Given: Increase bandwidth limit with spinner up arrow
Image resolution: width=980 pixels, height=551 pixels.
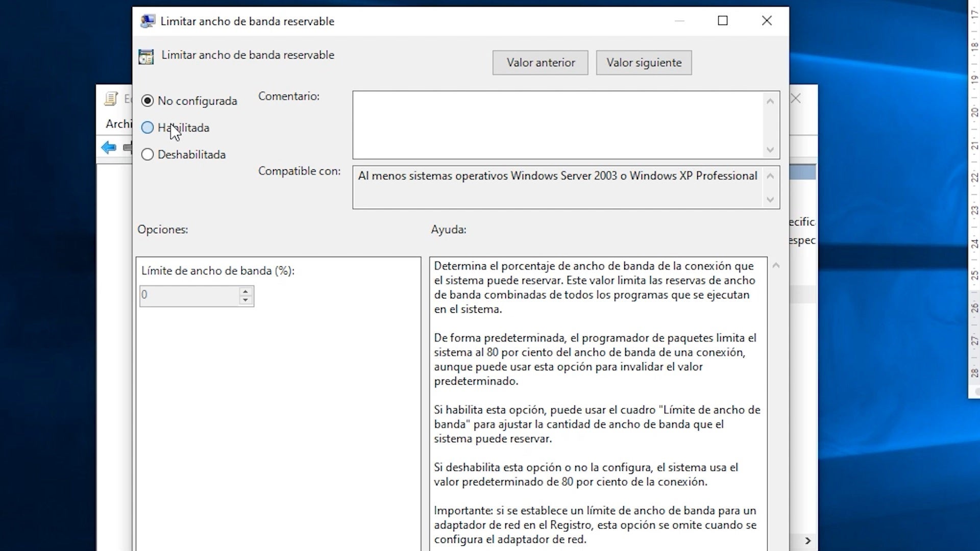Looking at the screenshot, I should [x=246, y=291].
